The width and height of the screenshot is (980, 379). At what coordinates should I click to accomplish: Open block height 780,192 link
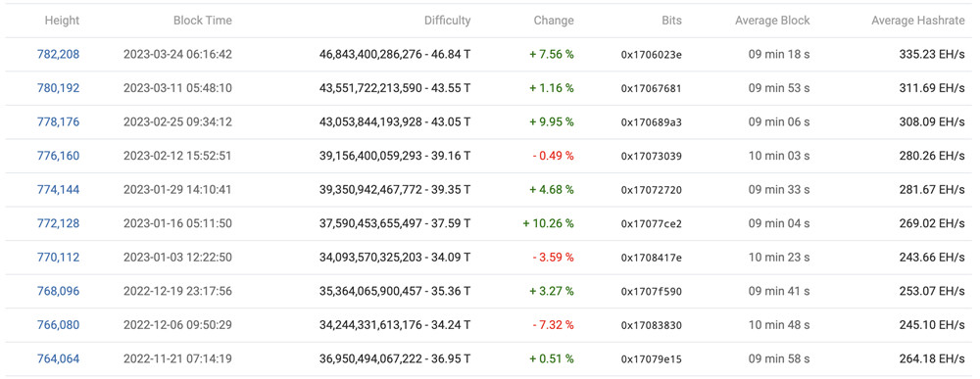(58, 88)
